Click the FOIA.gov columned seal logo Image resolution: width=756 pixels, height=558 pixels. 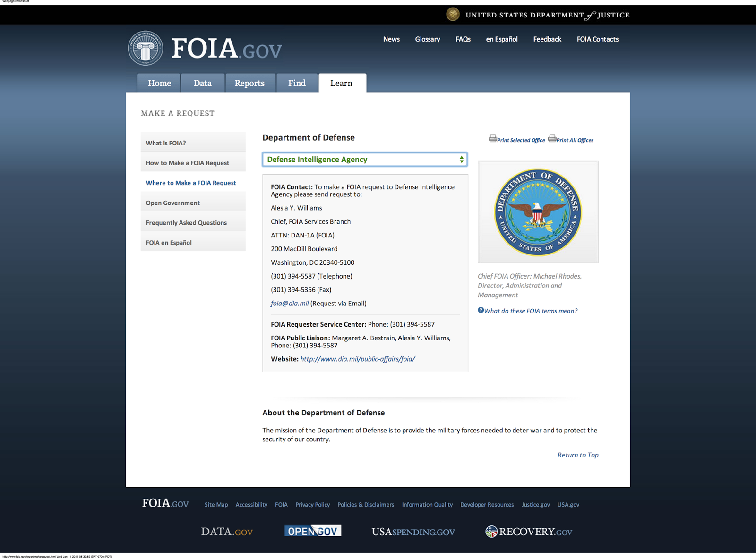[x=146, y=48]
